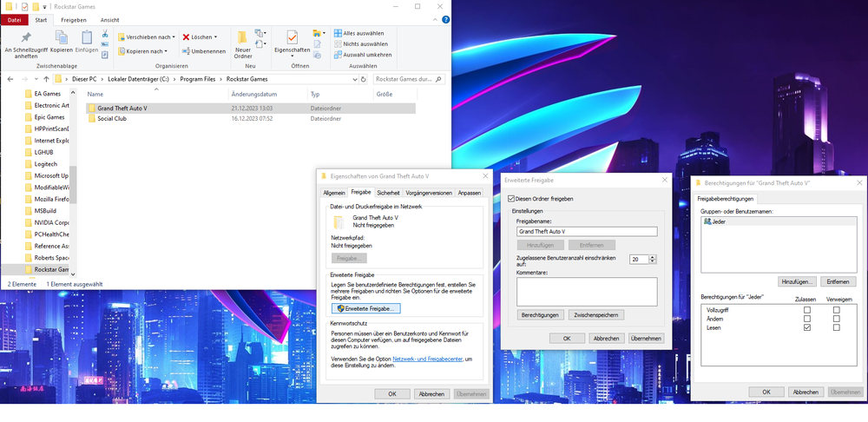This screenshot has width=868, height=422.
Task: Click Nichts auswählen
Action: [x=360, y=43]
